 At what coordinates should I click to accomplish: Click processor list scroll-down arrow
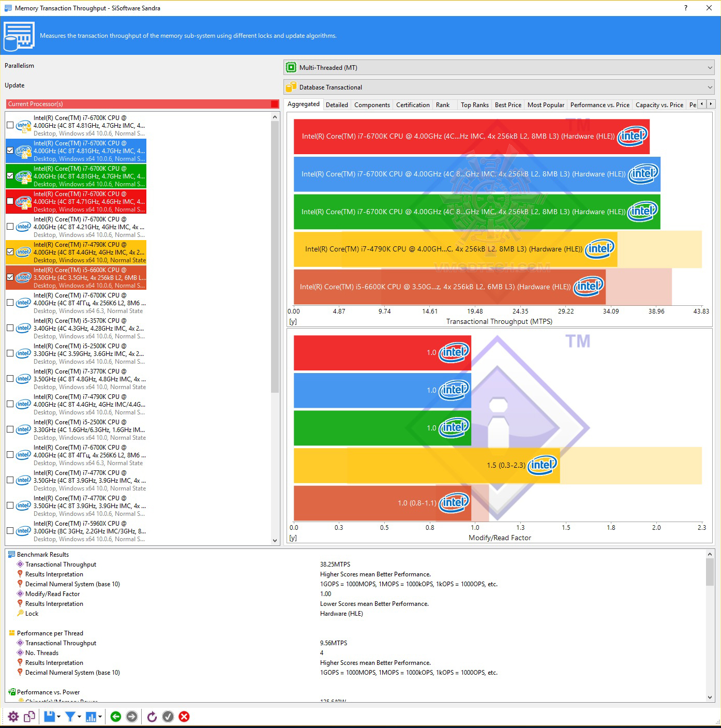[x=275, y=540]
